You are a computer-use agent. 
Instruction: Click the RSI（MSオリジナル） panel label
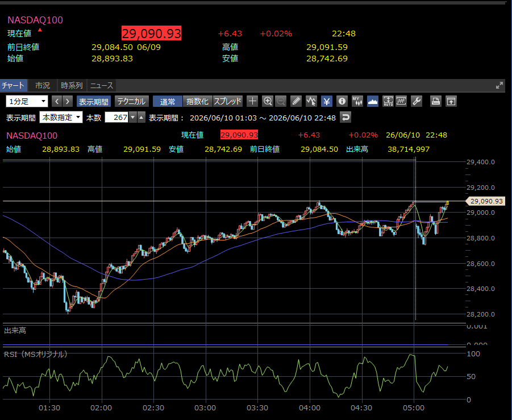(x=36, y=354)
